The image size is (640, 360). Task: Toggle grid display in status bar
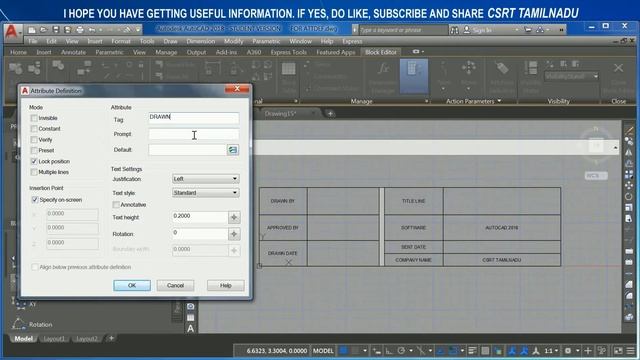(344, 351)
